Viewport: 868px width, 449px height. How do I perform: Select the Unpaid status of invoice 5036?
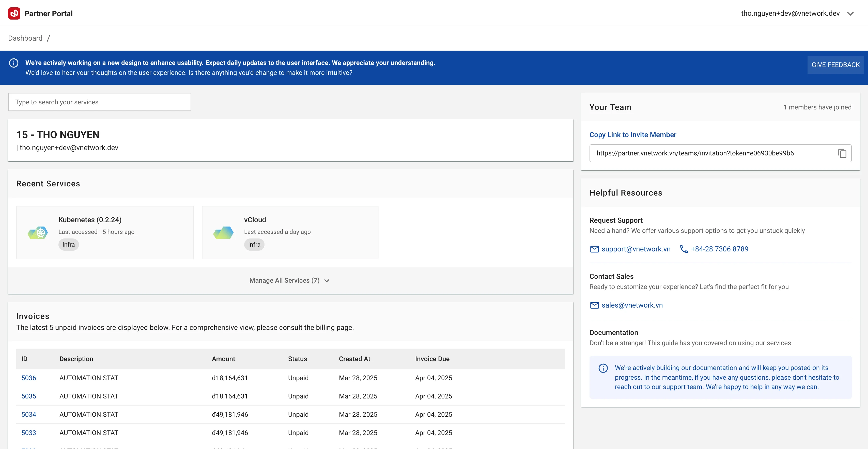tap(298, 378)
